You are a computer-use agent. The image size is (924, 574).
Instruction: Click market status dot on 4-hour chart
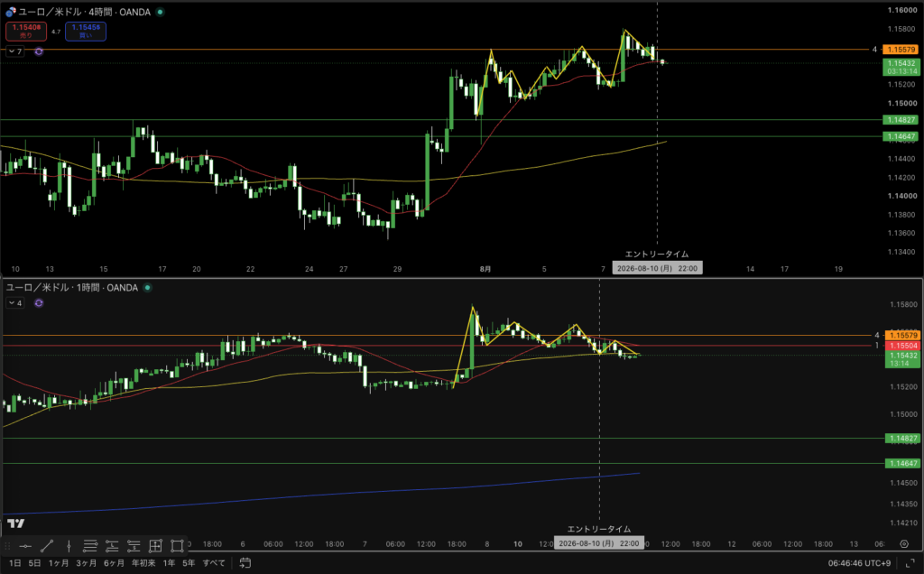point(161,12)
